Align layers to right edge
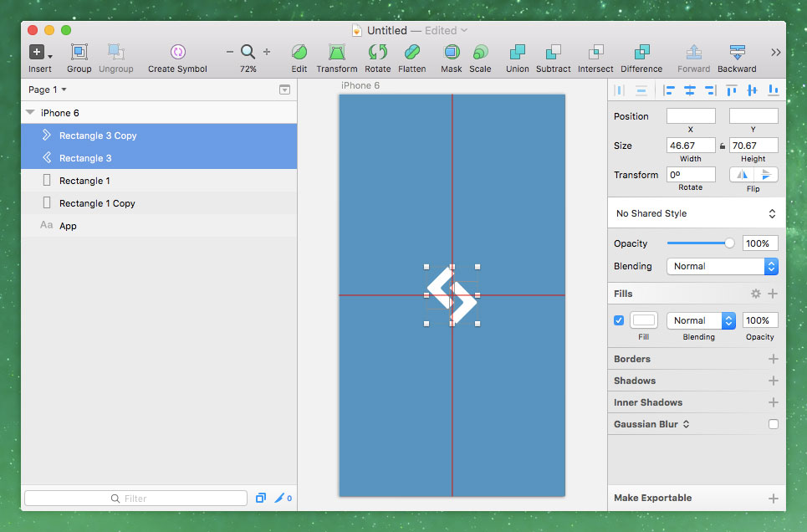 pos(711,90)
